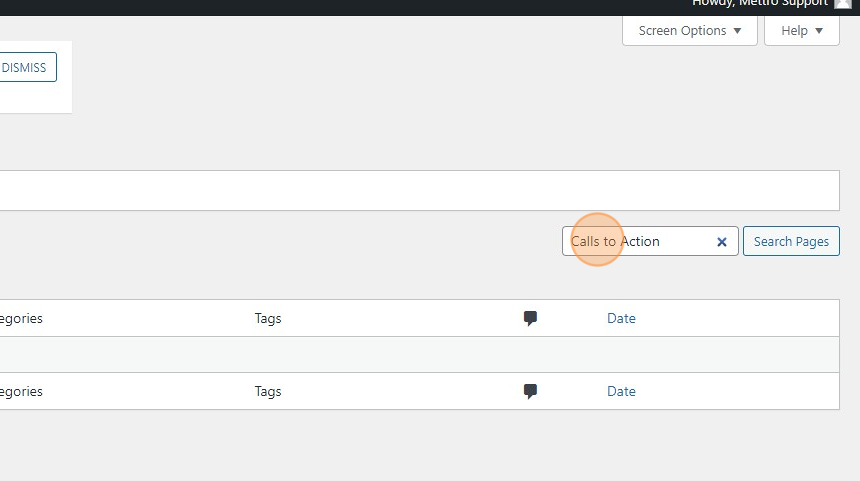Click the arrow on the Screen Options button

point(738,31)
